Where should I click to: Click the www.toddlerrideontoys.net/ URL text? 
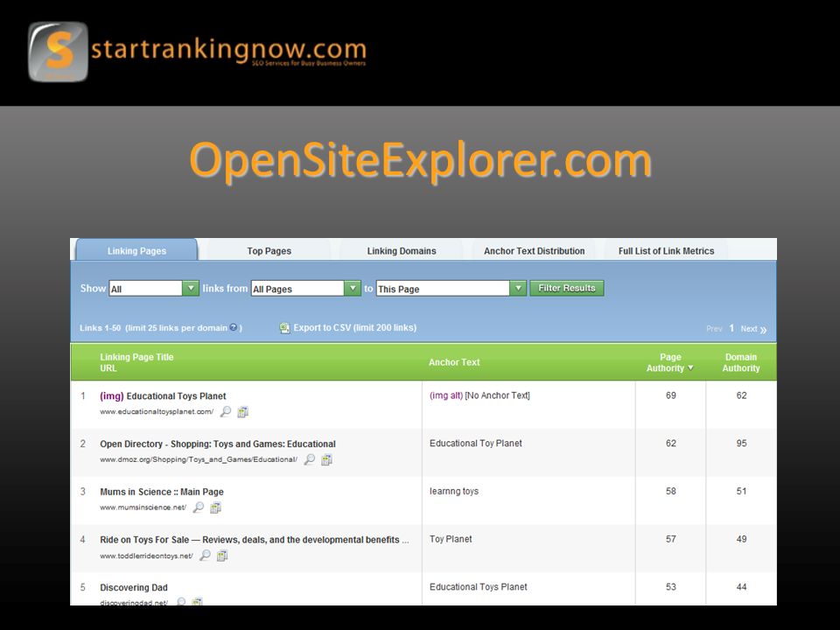(146, 556)
